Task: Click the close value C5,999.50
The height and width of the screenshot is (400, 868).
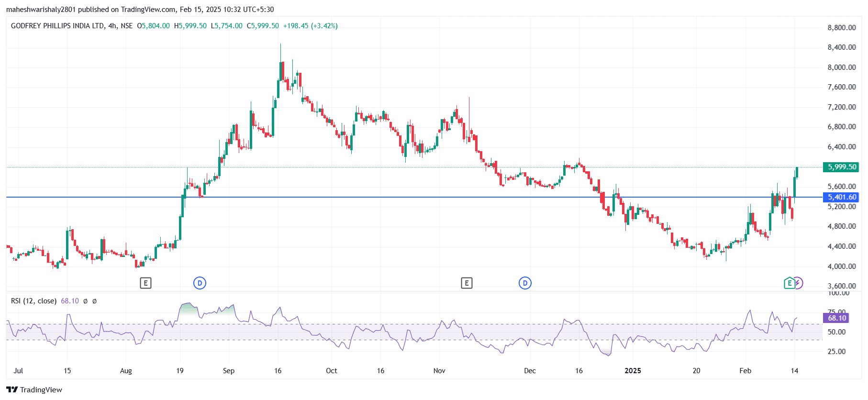Action: click(x=263, y=26)
